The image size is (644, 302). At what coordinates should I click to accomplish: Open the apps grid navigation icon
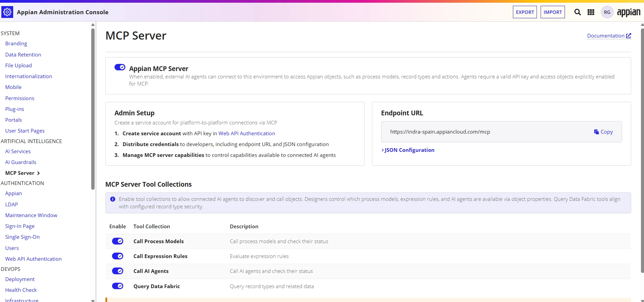click(x=591, y=12)
